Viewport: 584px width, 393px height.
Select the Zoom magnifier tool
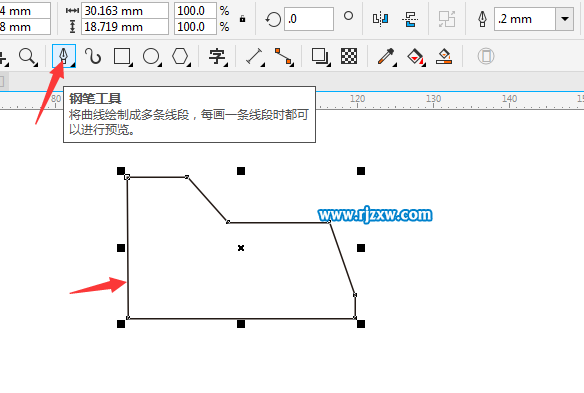(x=27, y=57)
